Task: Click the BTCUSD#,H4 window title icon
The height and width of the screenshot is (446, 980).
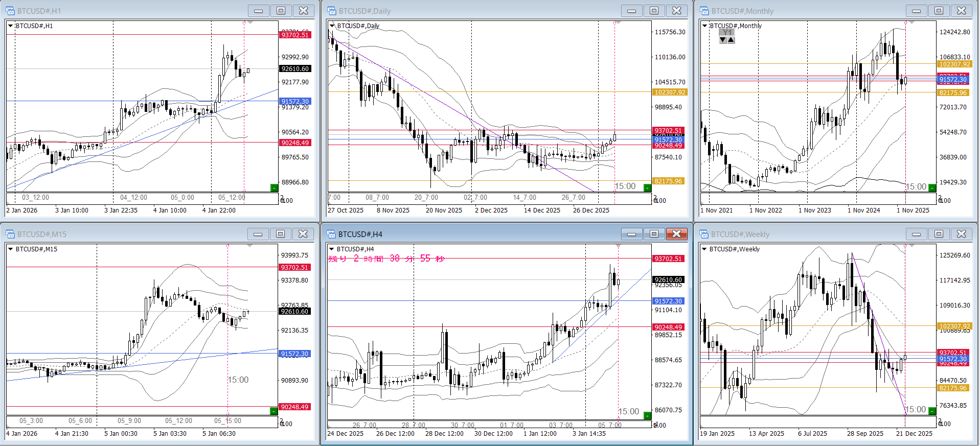Action: 332,234
